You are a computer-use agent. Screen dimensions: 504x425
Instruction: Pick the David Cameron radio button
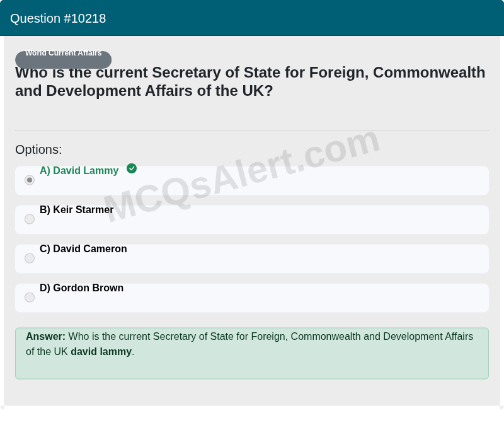30,258
